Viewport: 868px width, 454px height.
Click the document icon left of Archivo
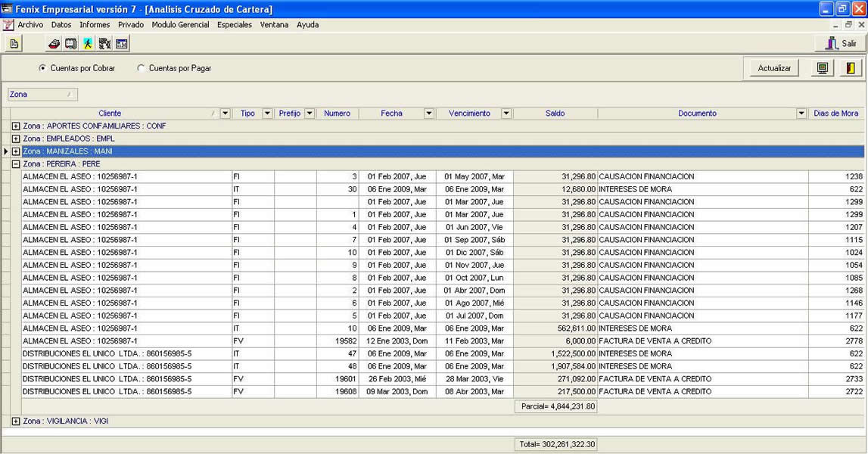point(8,25)
